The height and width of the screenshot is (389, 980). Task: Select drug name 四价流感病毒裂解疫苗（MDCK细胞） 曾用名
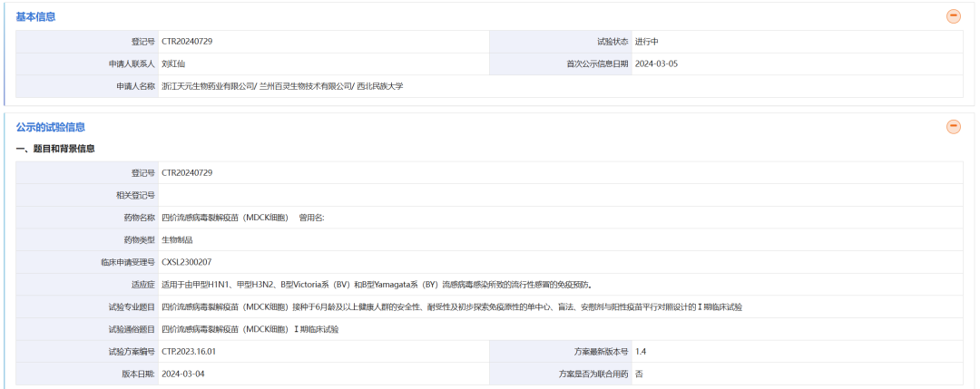coord(242,218)
